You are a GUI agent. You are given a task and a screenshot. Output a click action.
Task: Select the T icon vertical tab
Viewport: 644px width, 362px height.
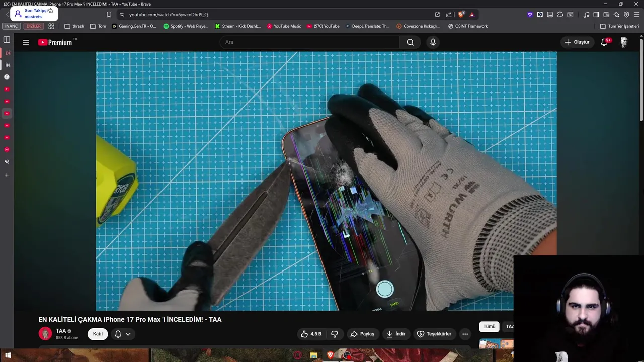pos(7,77)
